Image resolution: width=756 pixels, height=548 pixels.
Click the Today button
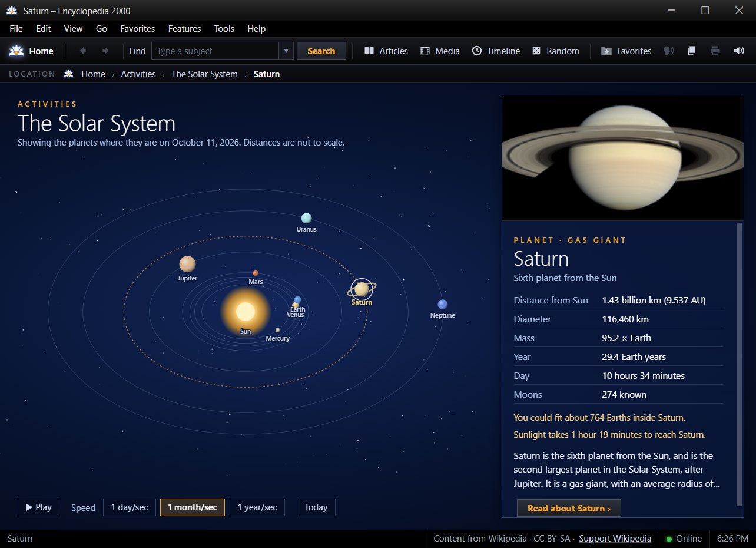(x=316, y=507)
